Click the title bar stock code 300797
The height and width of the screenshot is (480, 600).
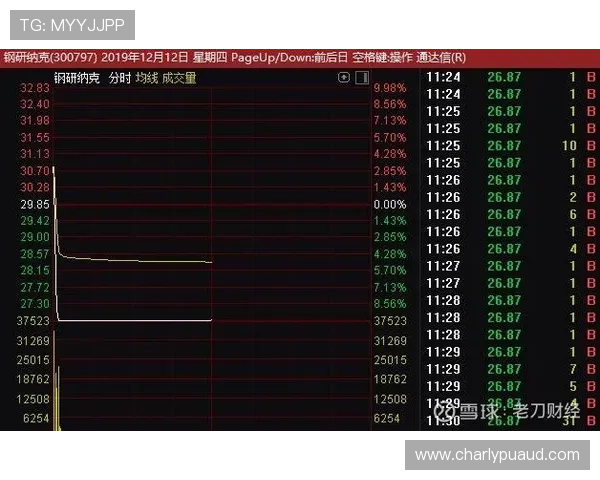click(74, 57)
